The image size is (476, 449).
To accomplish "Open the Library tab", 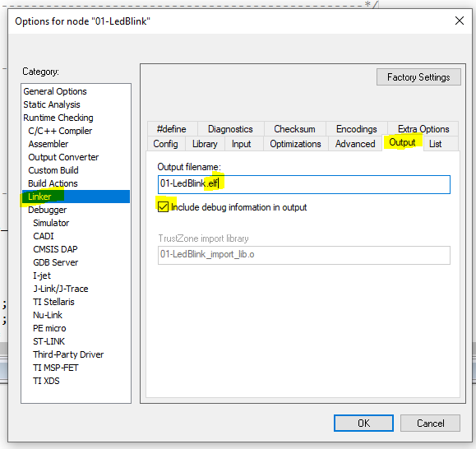I will pyautogui.click(x=205, y=144).
